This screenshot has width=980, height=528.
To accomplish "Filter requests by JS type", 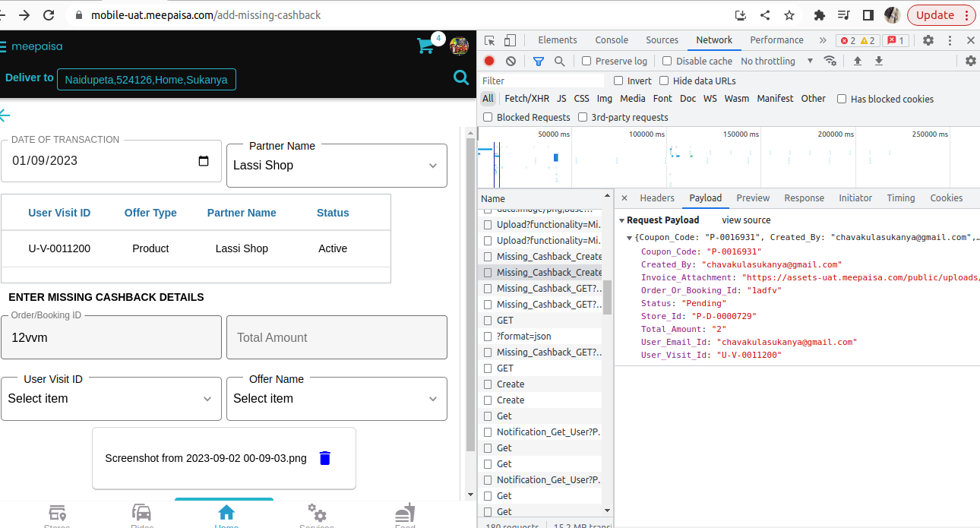I will coord(561,99).
